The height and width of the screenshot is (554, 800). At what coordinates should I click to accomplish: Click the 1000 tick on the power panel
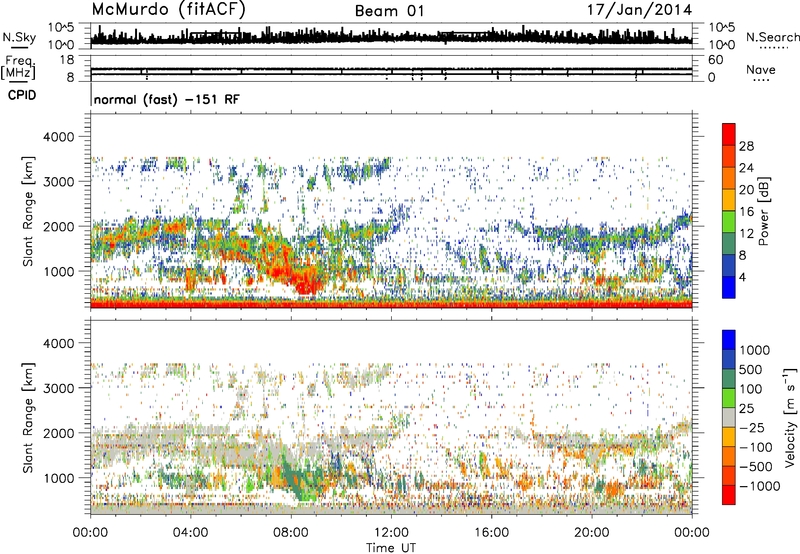point(59,271)
